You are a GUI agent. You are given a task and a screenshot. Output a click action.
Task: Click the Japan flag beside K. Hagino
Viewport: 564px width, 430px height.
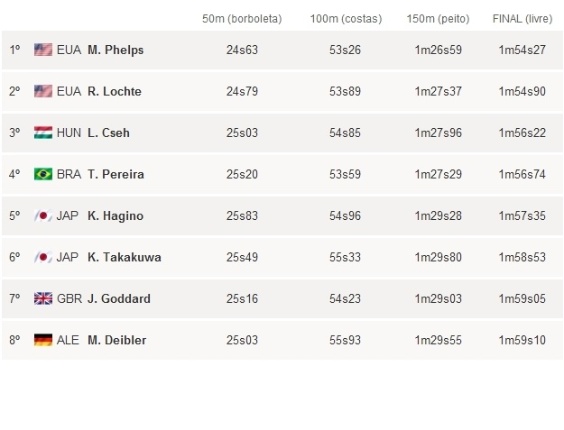pos(43,216)
